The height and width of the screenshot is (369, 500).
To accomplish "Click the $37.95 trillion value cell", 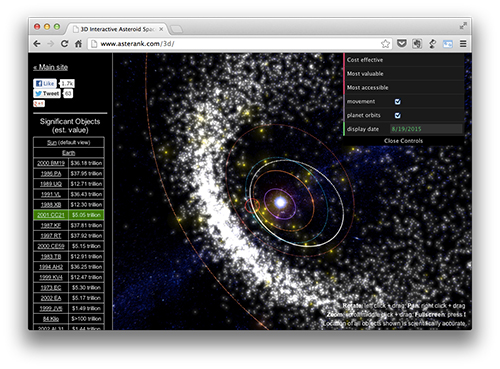I will point(86,173).
